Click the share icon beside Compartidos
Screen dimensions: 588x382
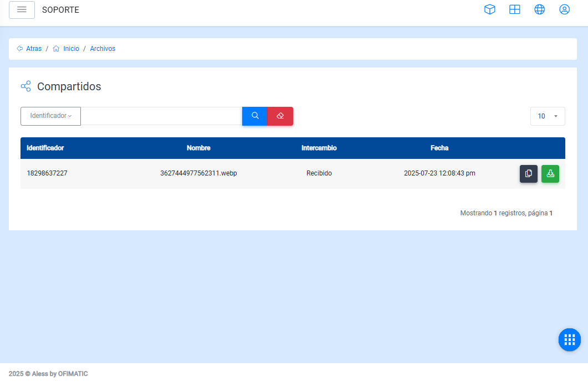pos(25,86)
